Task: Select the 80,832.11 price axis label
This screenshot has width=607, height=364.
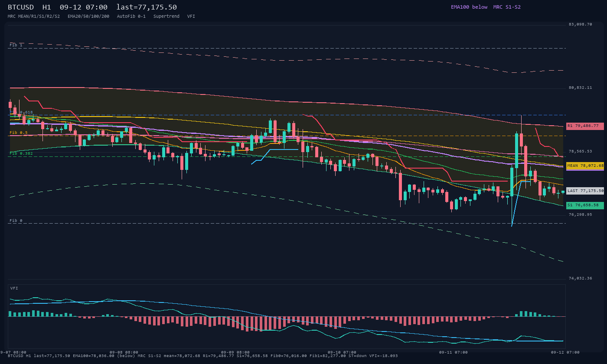Action: click(x=580, y=88)
